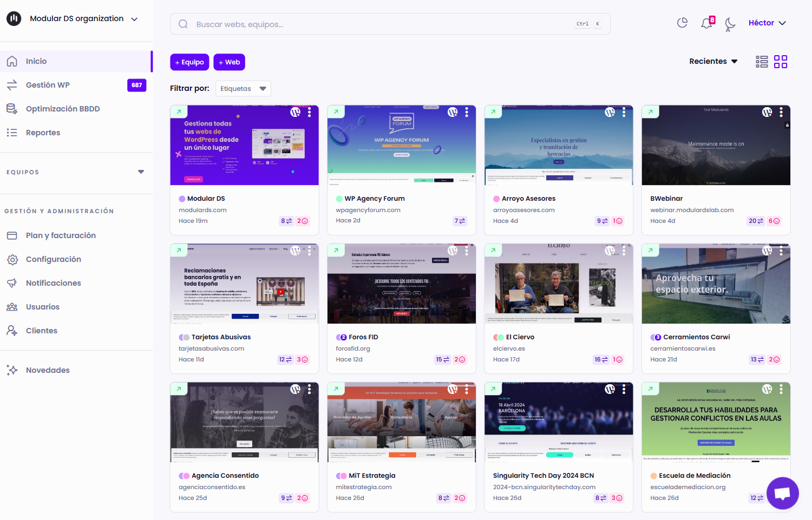This screenshot has width=812, height=520.
Task: Open three-dot menu on WP Agency Forum card
Action: tap(467, 112)
